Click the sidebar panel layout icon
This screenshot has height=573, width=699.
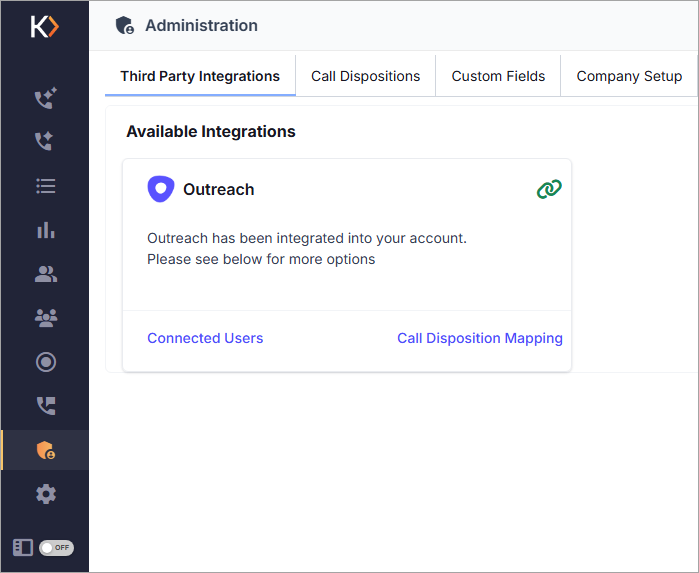point(23,547)
